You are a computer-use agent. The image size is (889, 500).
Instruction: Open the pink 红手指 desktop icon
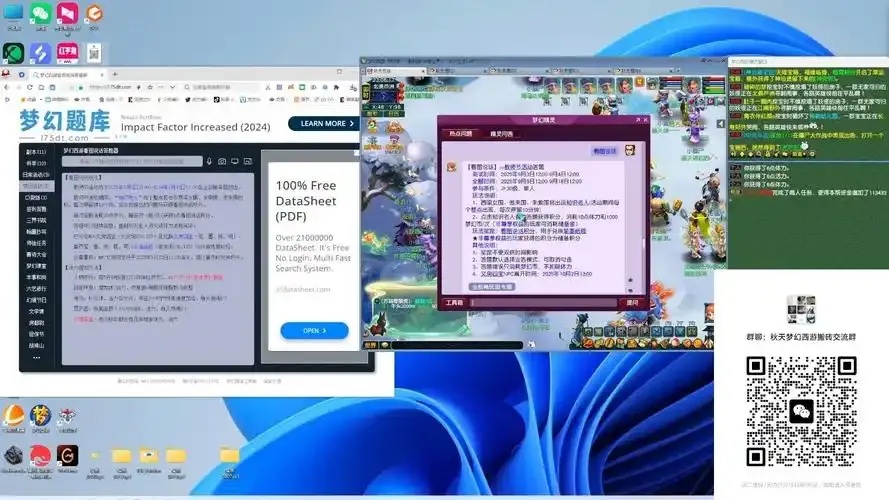67,53
